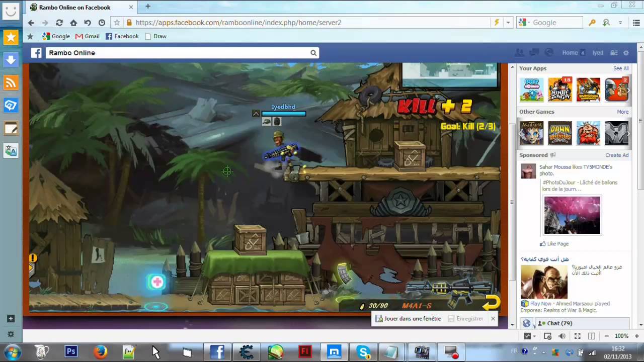This screenshot has height=362, width=644.
Task: Open the Iyed profile link
Action: tap(598, 53)
